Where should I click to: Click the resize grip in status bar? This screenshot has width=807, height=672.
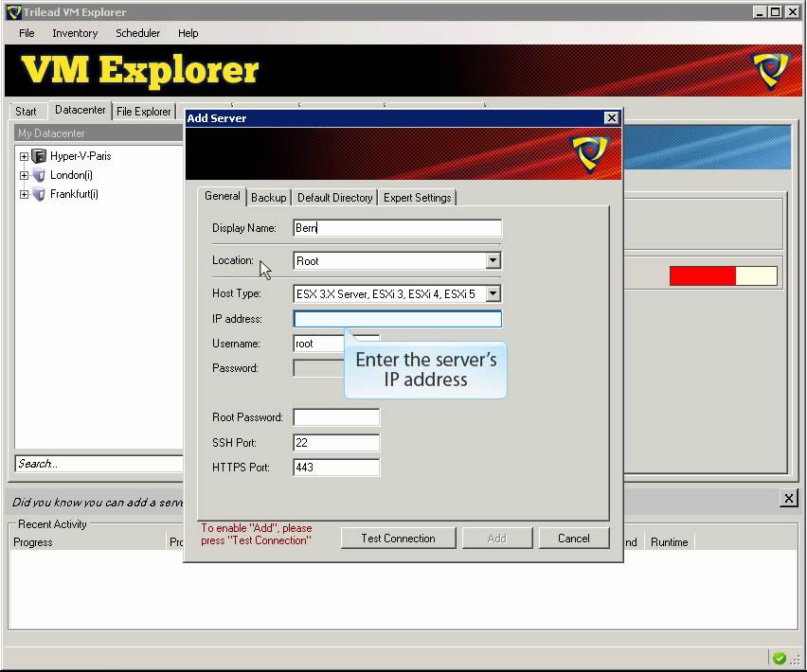pos(796,659)
